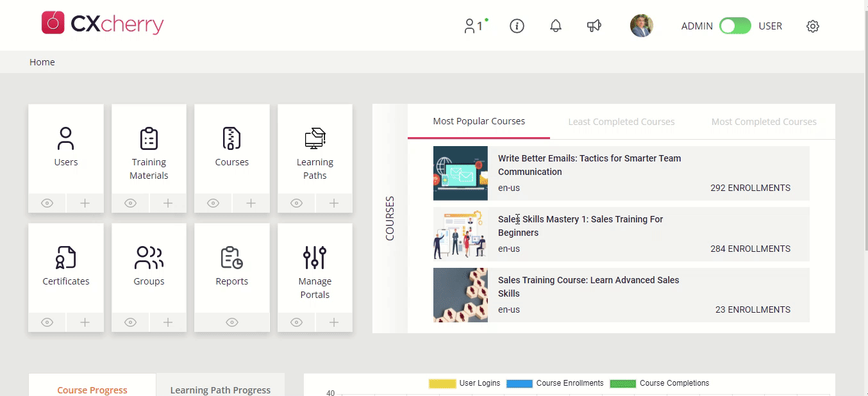Screen dimensions: 868x396
Task: Open the Users tile icon
Action: point(65,139)
